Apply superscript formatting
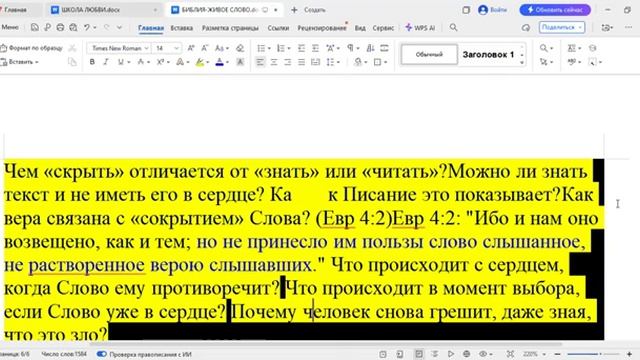 pyautogui.click(x=160, y=62)
